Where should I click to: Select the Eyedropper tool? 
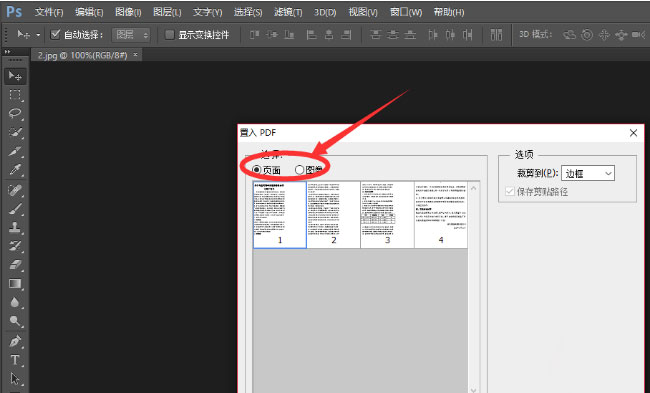click(15, 170)
